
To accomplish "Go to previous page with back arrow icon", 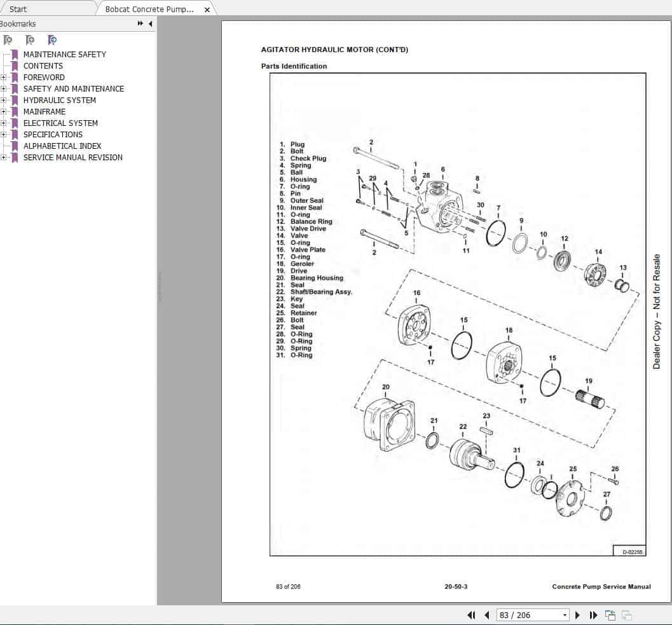I will (486, 615).
